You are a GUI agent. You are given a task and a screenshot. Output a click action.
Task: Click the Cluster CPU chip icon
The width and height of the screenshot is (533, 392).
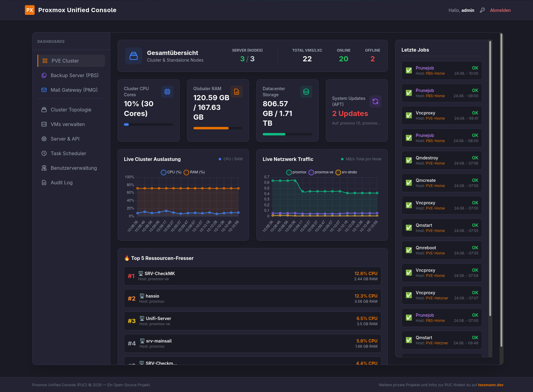167,92
